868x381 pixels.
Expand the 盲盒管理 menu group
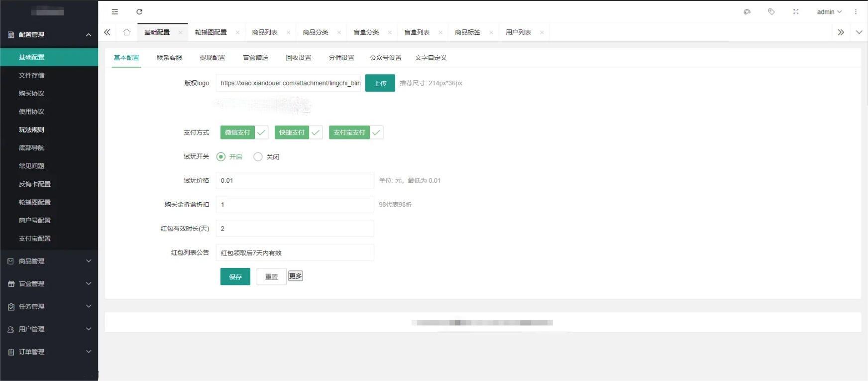point(89,284)
